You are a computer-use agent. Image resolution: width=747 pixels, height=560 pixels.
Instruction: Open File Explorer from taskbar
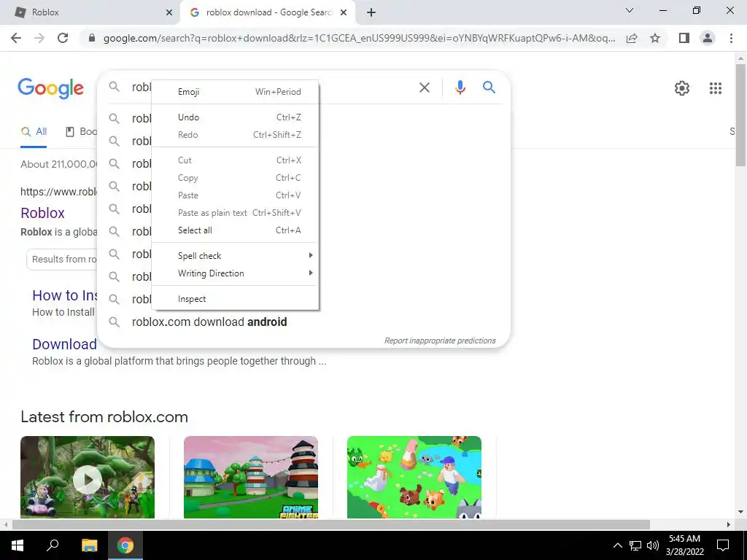89,545
